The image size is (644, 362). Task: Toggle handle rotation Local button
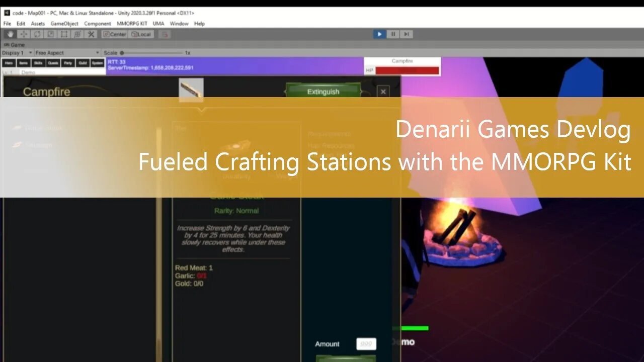click(141, 34)
